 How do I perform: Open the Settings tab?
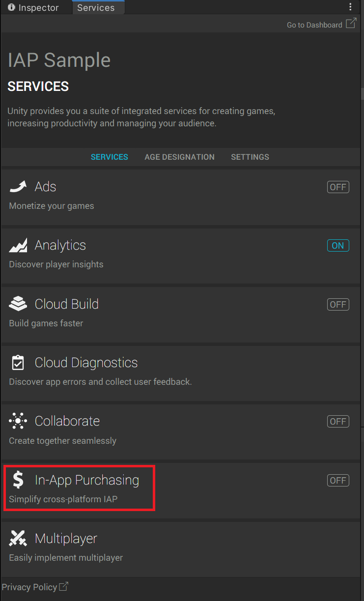[x=250, y=157]
